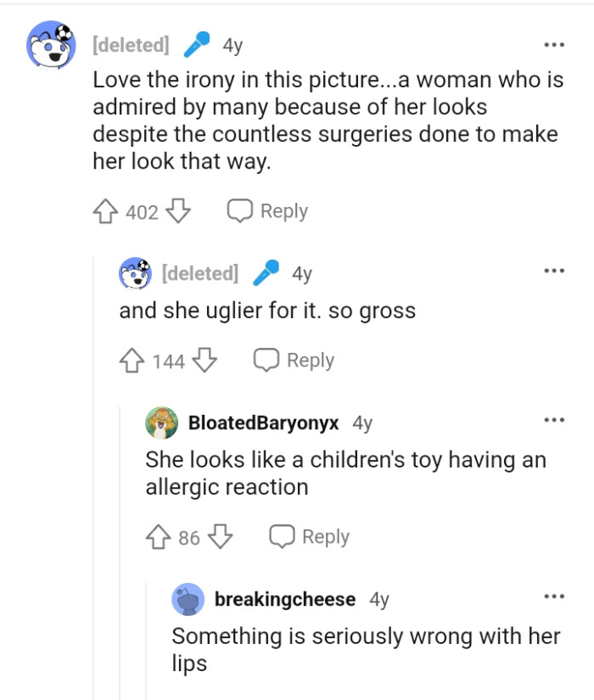Upvote the top comment by [deleted]

pyautogui.click(x=104, y=211)
